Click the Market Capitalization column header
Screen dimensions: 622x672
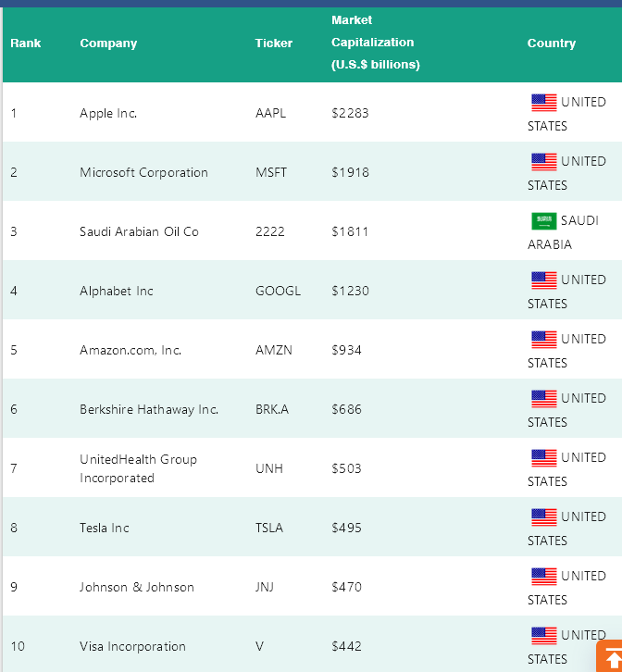(376, 43)
